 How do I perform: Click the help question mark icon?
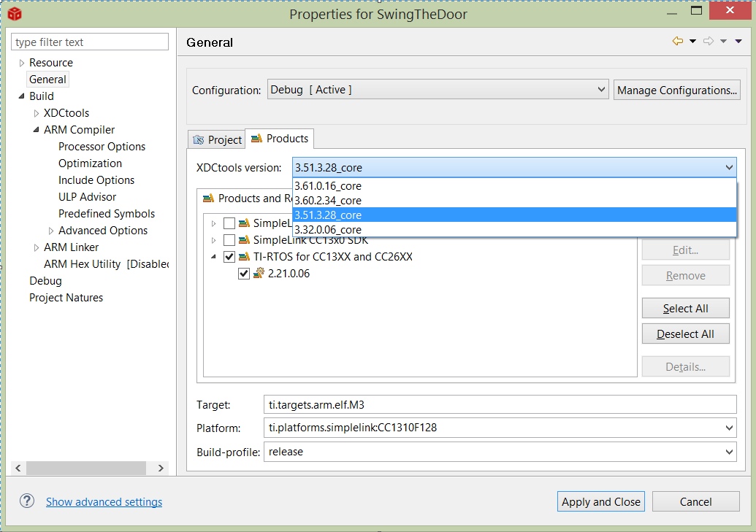pos(27,501)
